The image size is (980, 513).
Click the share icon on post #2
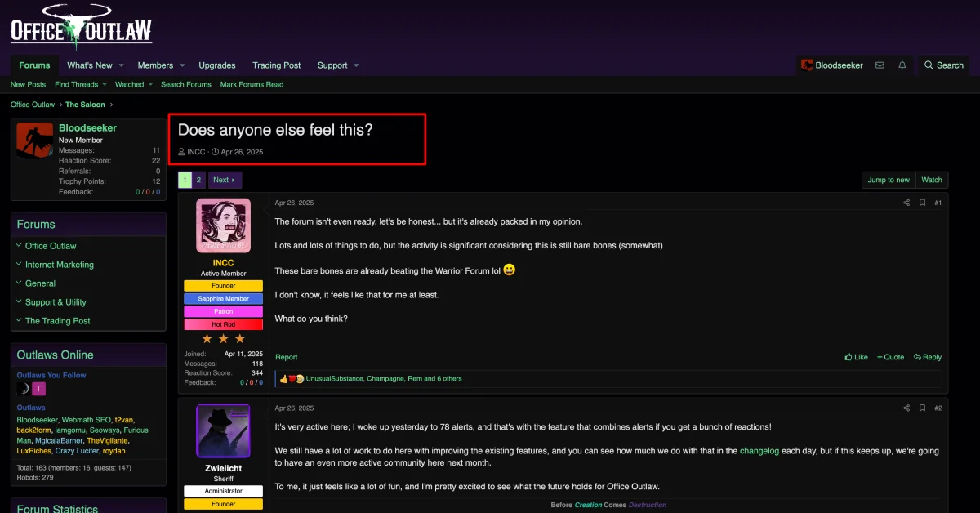point(906,408)
